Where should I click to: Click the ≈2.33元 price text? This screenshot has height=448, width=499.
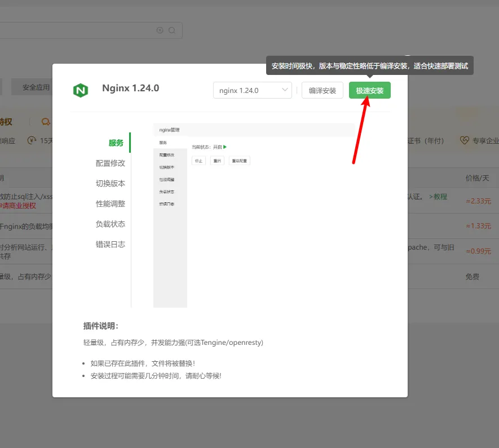click(478, 201)
